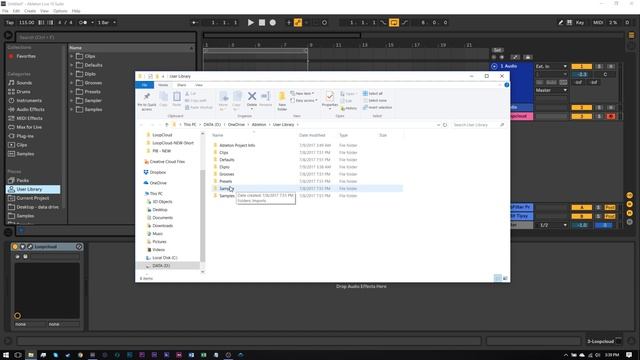
Task: Toggle the orange Loop switch in transport
Action: (394, 22)
